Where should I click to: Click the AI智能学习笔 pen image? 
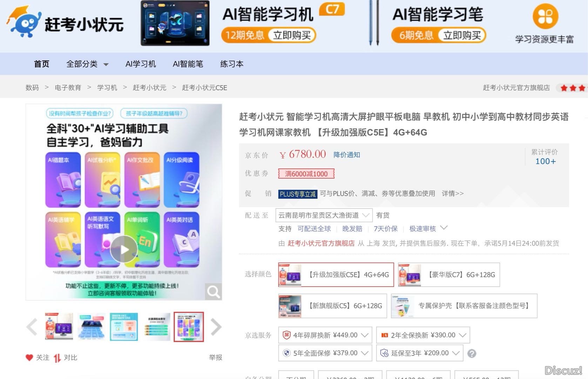pos(374,23)
